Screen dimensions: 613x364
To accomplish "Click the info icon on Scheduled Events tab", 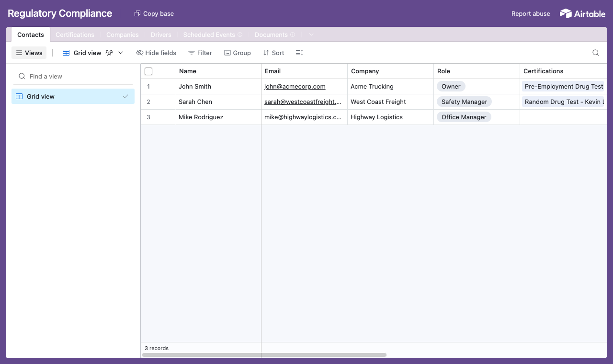I will 240,34.
